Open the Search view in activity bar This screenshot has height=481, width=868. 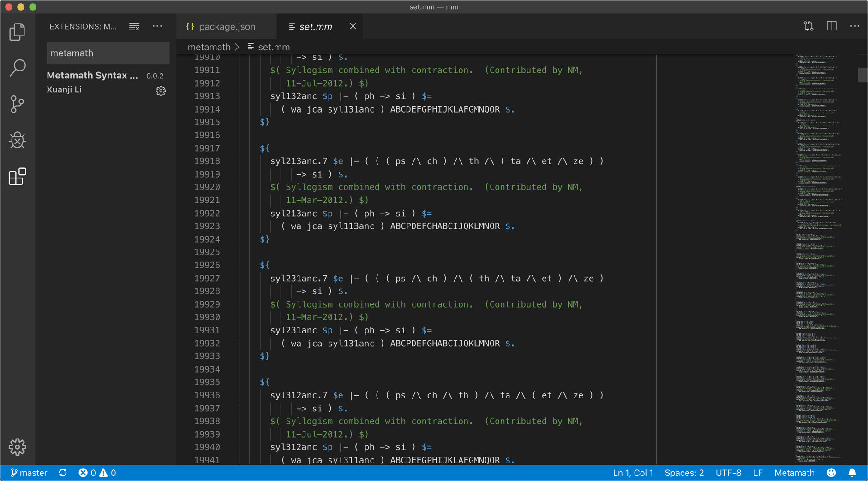click(x=17, y=68)
